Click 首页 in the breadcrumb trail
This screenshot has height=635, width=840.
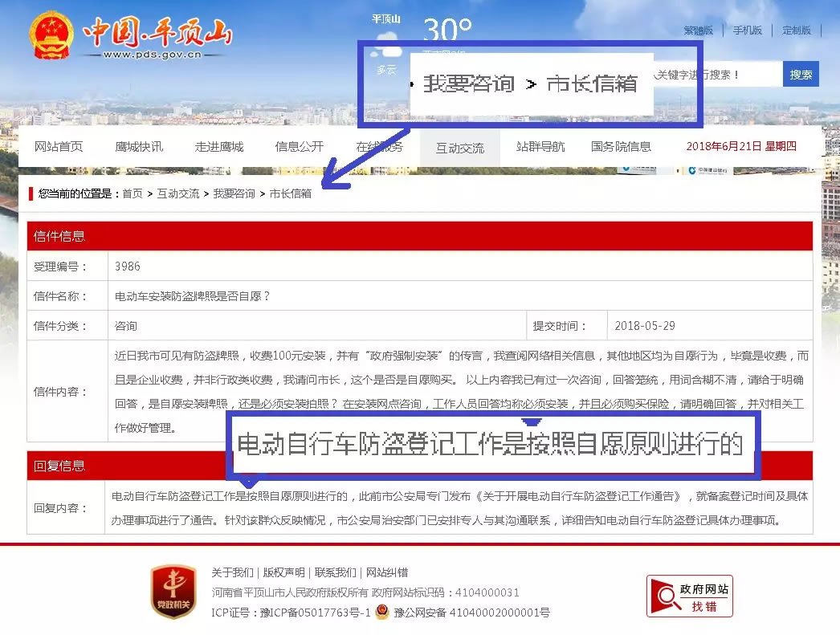[x=132, y=193]
